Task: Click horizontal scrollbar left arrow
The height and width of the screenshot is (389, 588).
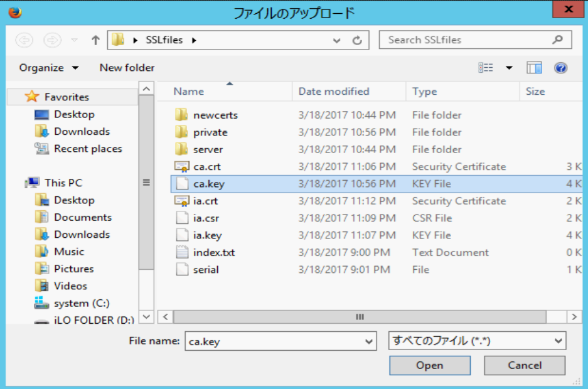Action: point(166,317)
